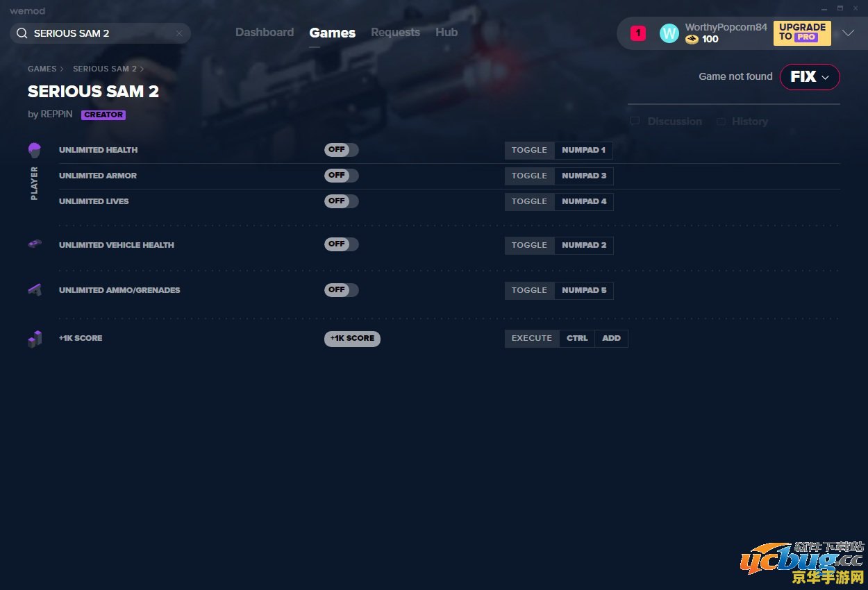This screenshot has width=868, height=590.
Task: Change the NUMPAD 1 hotkey binding
Action: pyautogui.click(x=583, y=150)
